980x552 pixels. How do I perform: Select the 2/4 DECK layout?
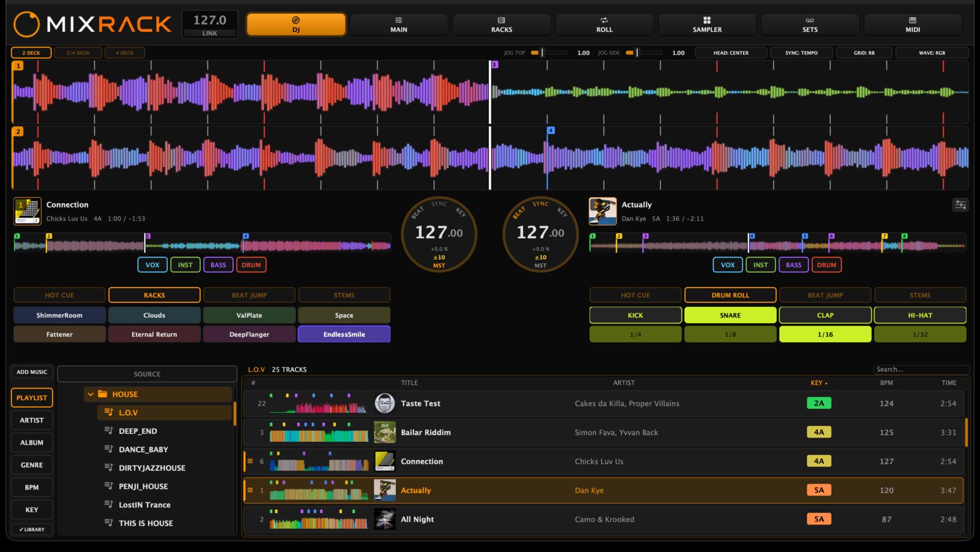[x=78, y=53]
